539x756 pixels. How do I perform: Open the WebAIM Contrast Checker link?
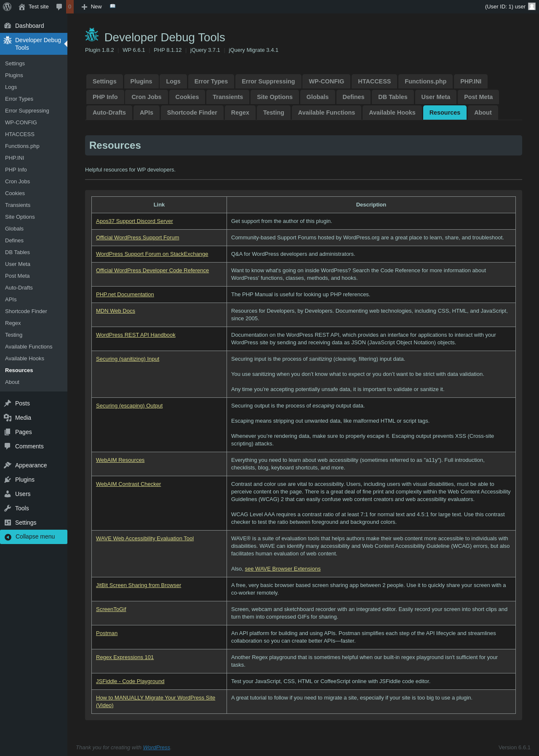coord(128,484)
